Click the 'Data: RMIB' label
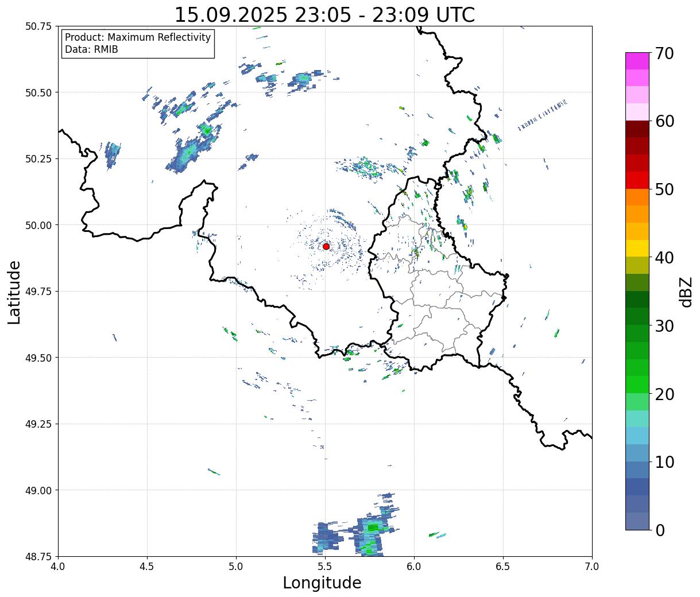This screenshot has height=597, width=700. coord(91,50)
